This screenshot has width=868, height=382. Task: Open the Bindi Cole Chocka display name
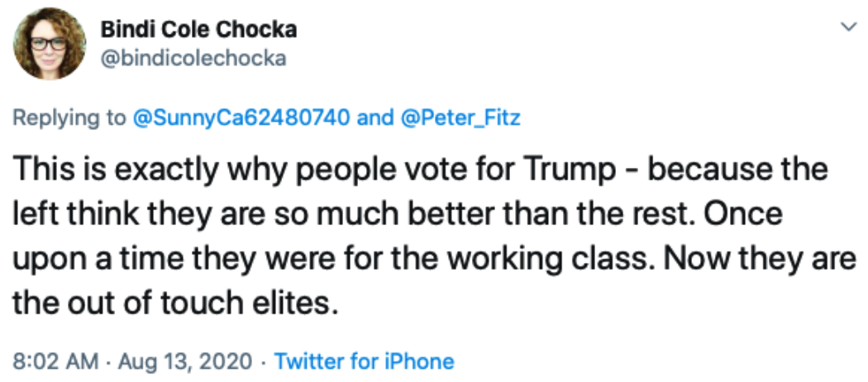click(x=198, y=31)
